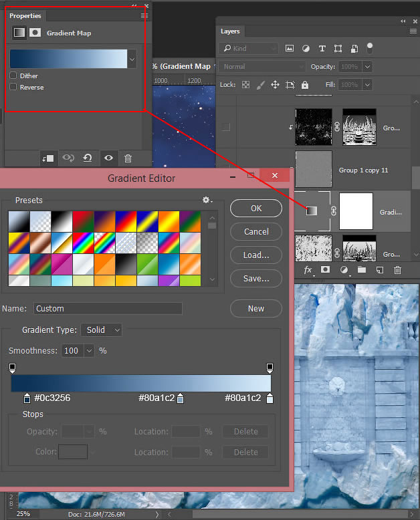Collapse the Layers panel with double arrows

point(403,21)
